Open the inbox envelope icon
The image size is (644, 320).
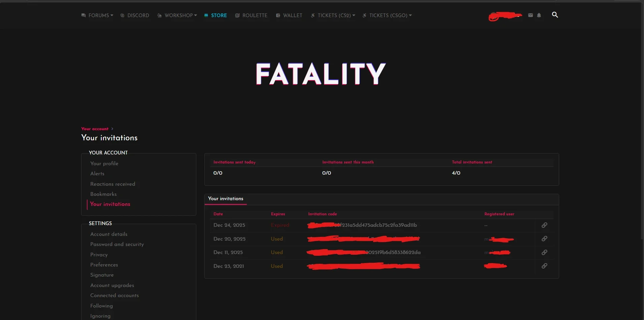531,15
